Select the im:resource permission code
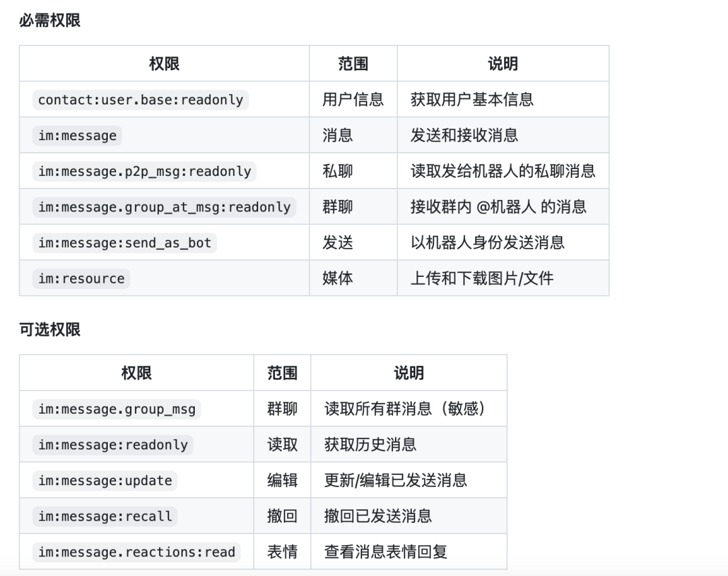This screenshot has width=728, height=576. 82,278
